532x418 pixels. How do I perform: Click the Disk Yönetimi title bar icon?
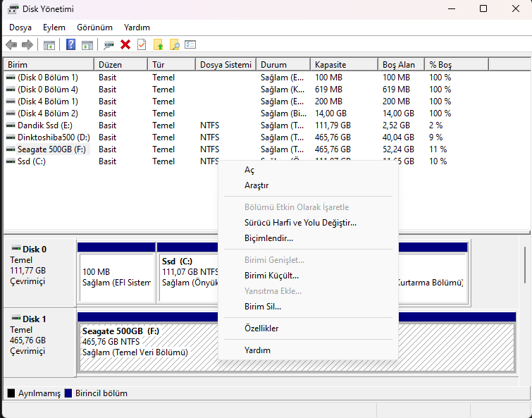click(x=13, y=9)
